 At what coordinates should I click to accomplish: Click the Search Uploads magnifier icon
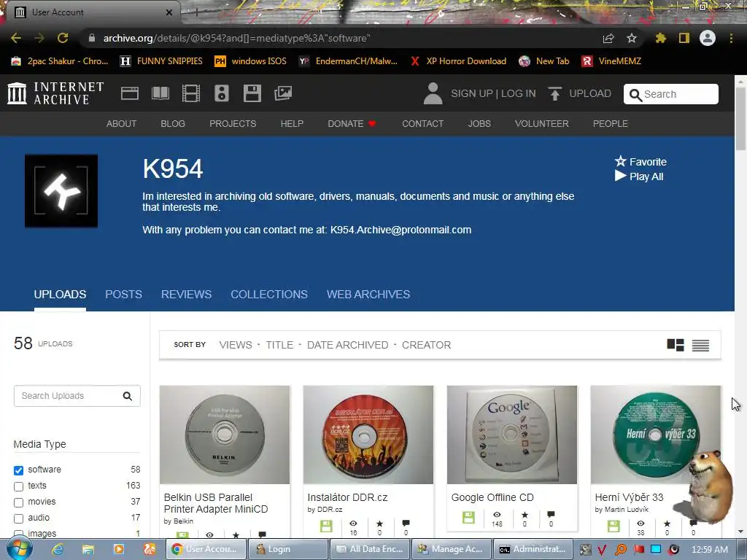(x=127, y=396)
